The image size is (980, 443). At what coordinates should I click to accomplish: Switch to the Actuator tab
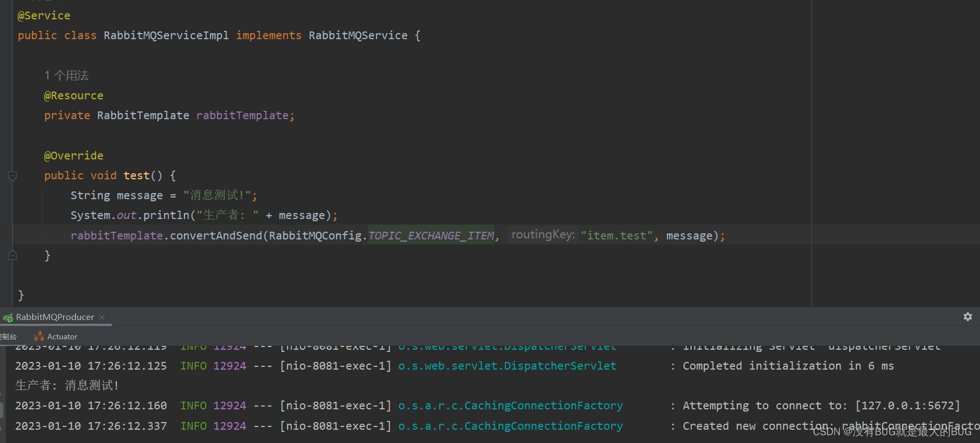click(x=62, y=337)
